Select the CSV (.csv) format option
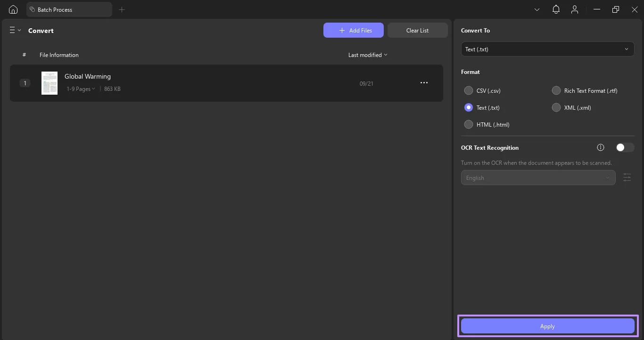Image resolution: width=644 pixels, height=340 pixels. 469,90
